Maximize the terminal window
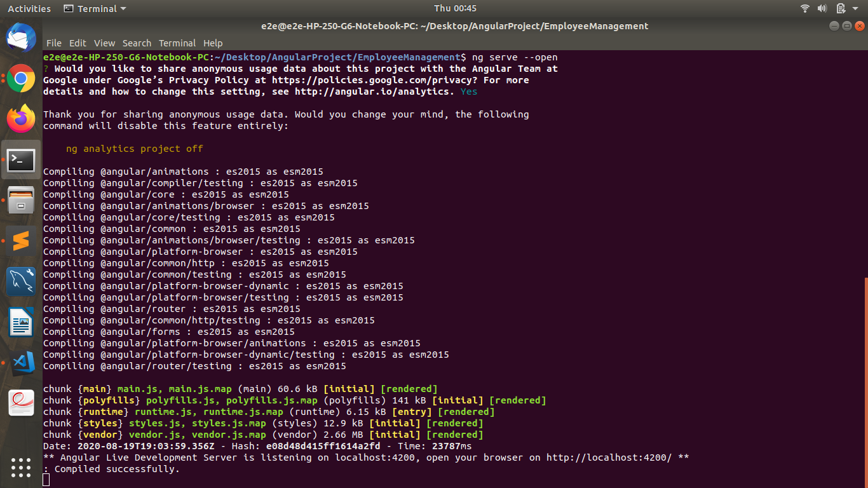The width and height of the screenshot is (868, 488). coord(846,26)
